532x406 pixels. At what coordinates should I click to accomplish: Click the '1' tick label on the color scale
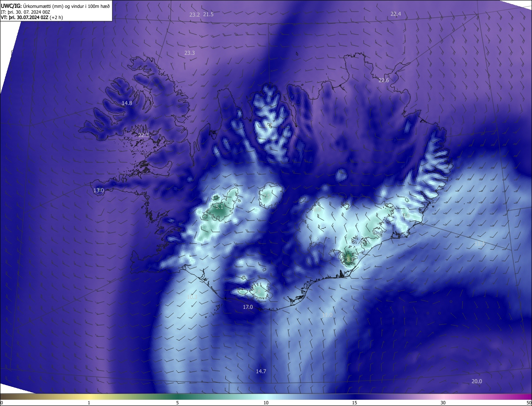[x=89, y=403]
